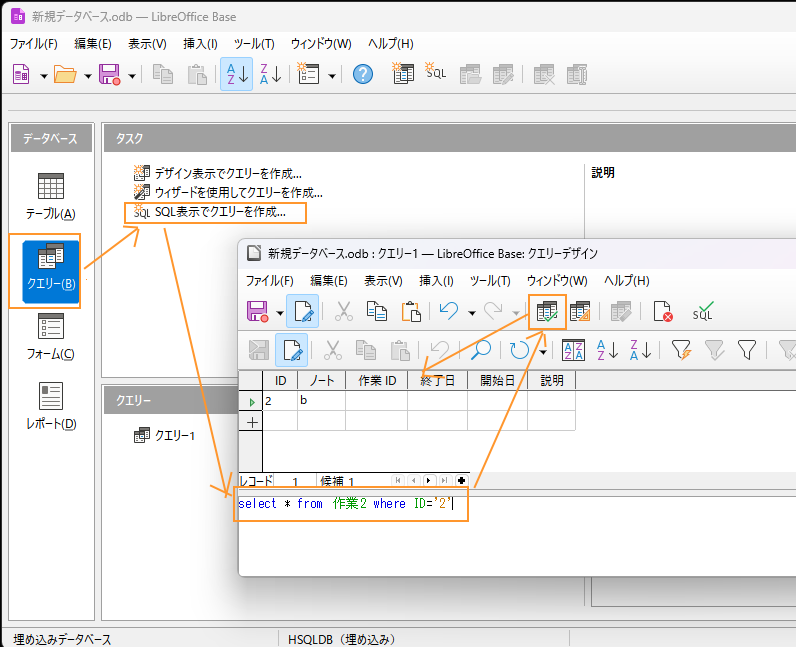
Task: Click the Run SQL command directly icon
Action: [703, 312]
